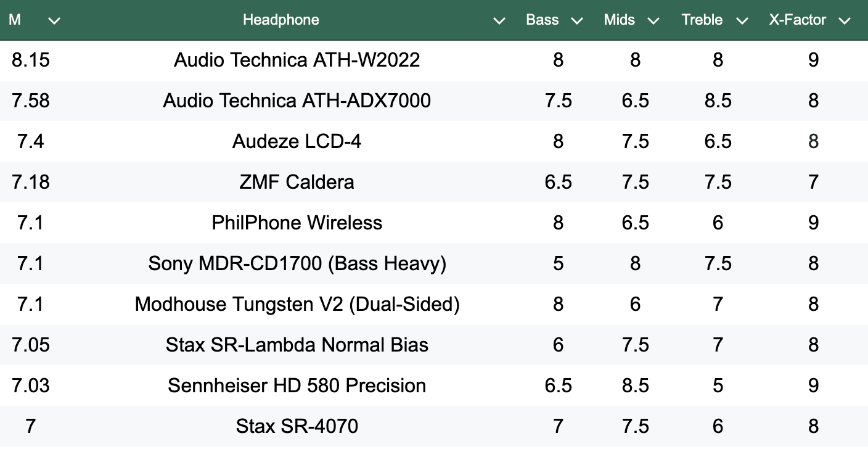868x449 pixels.
Task: Click the Stax SR-4070 headphone cell
Action: [297, 426]
